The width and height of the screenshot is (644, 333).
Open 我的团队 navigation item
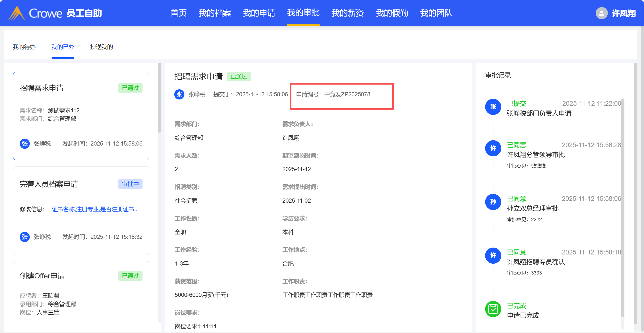point(436,13)
